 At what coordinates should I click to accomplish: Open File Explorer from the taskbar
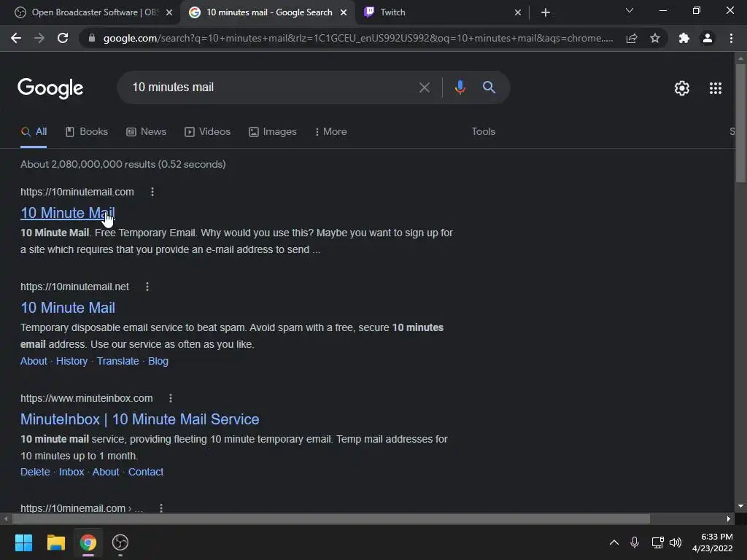(x=55, y=542)
